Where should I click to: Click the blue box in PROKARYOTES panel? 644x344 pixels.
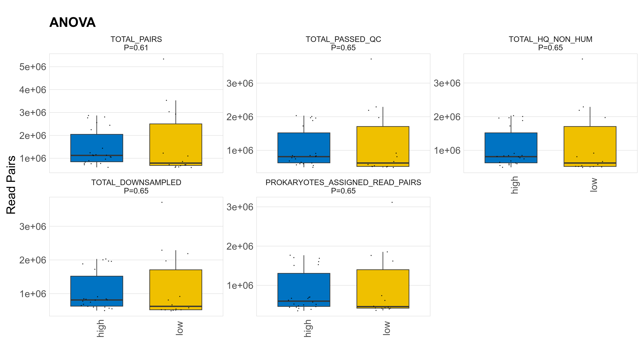tap(304, 287)
